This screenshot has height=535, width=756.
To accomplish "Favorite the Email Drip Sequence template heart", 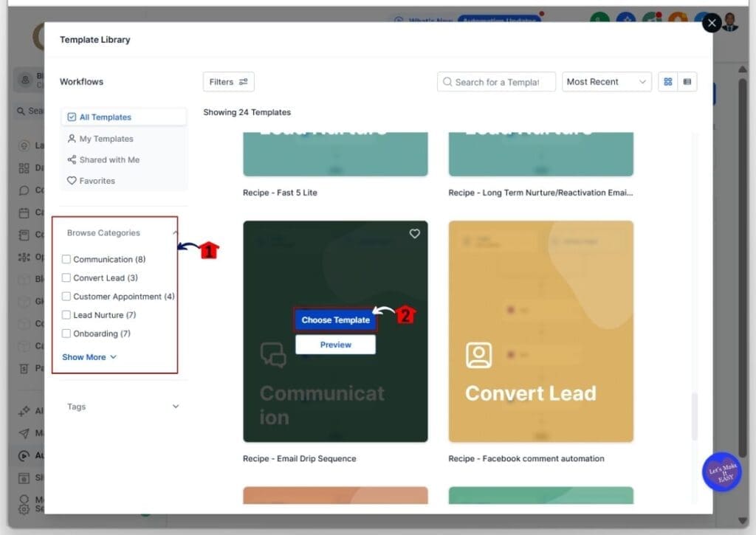I will (414, 233).
